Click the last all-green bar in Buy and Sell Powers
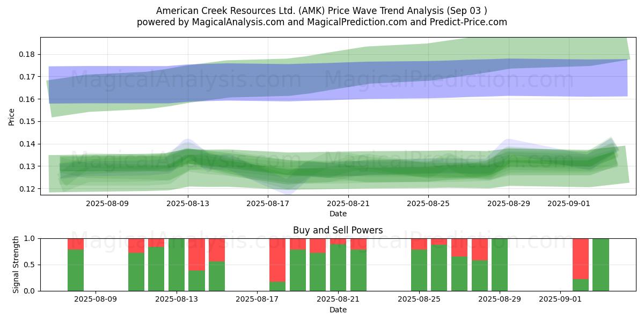Viewport: 644px width, 322px height. coord(601,265)
